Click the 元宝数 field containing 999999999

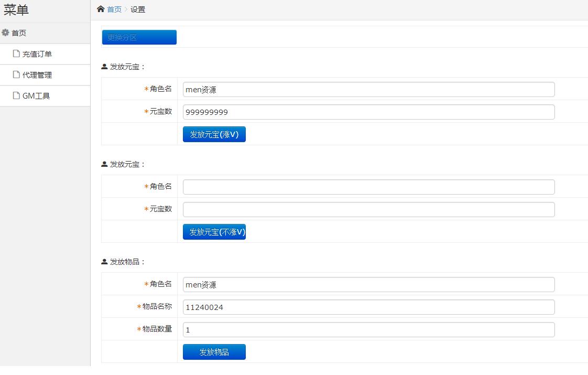(368, 112)
